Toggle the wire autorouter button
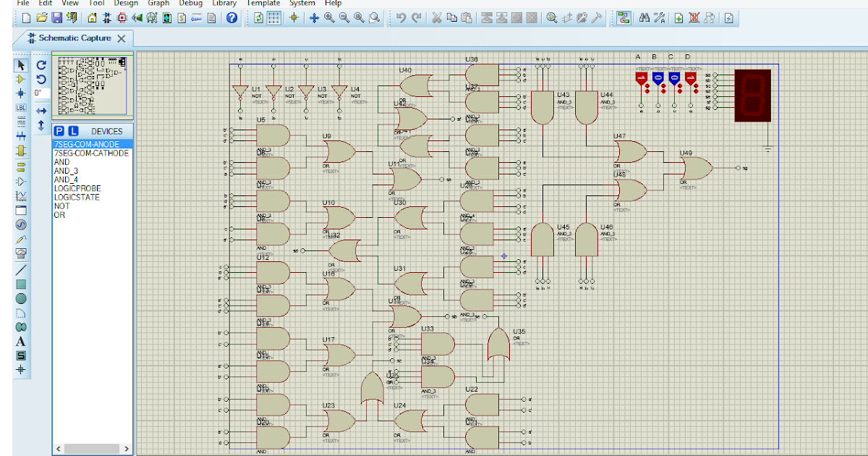Image resolution: width=868 pixels, height=456 pixels. [x=624, y=18]
